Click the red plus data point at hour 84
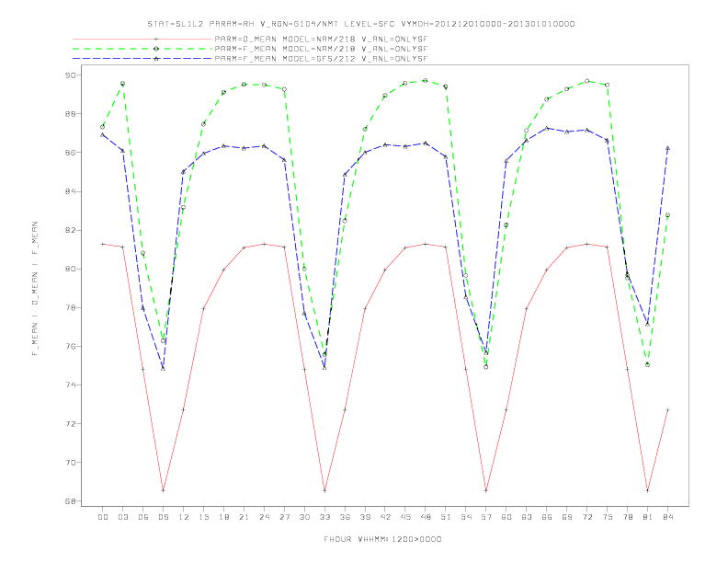Screen dimensions: 728x563 667,409
